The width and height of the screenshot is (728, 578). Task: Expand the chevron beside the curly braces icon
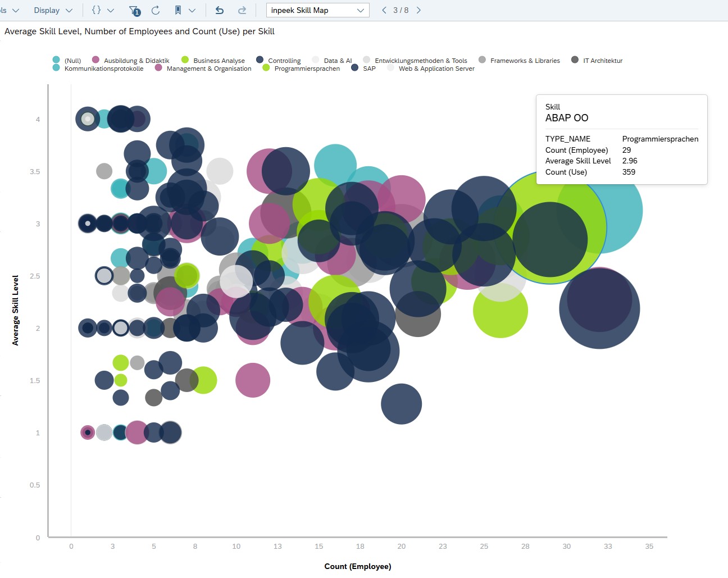pyautogui.click(x=111, y=10)
